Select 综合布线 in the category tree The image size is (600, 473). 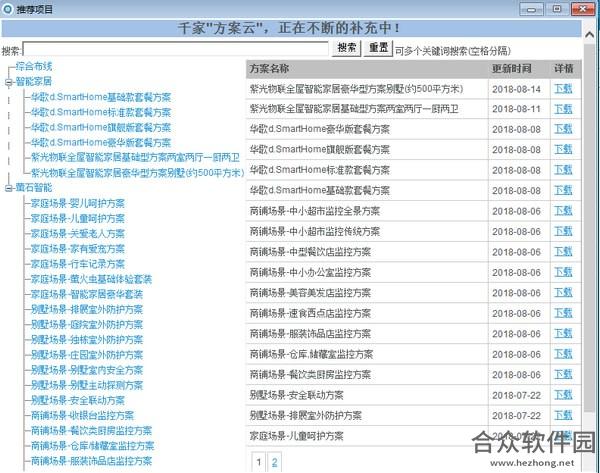[x=34, y=66]
